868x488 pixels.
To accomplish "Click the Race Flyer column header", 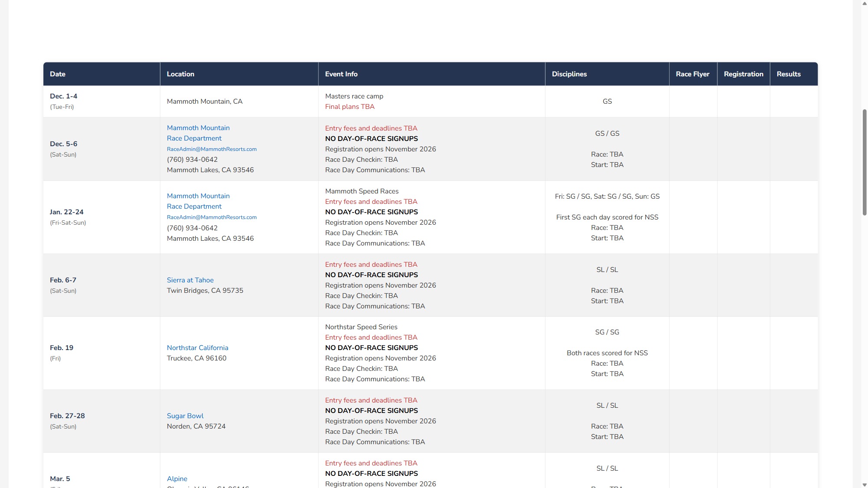I will [693, 74].
